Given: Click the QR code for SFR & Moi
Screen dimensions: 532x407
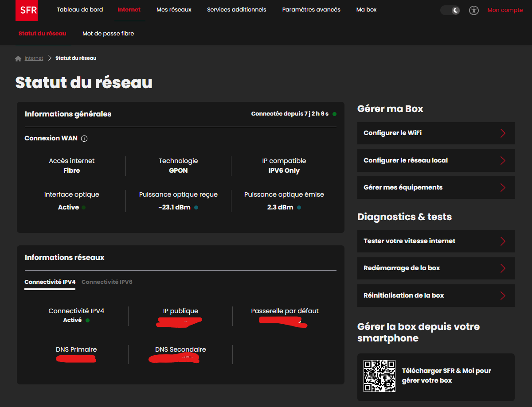Looking at the screenshot, I should tap(379, 376).
